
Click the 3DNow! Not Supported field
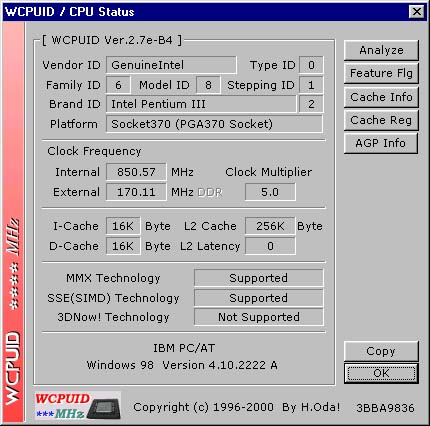tap(259, 317)
